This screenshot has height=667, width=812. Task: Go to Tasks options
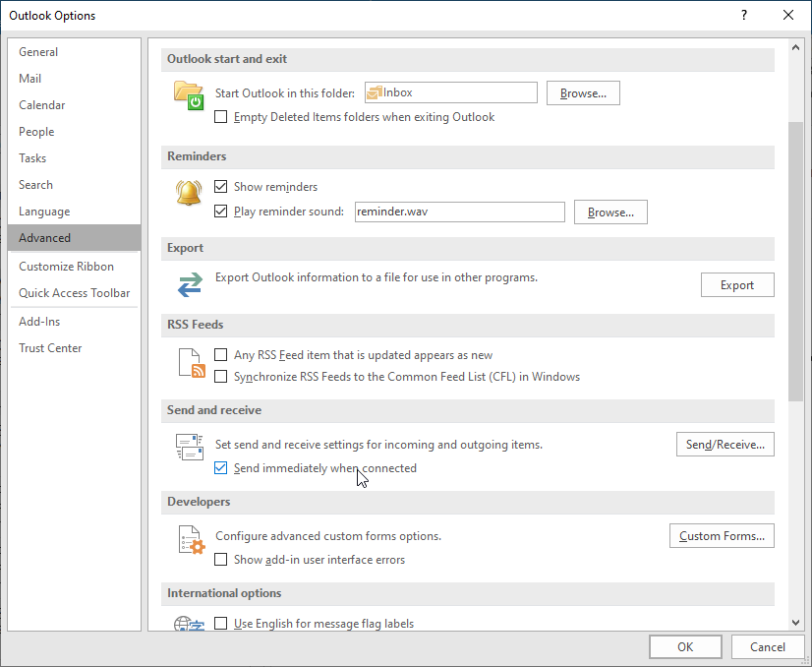[x=74, y=158]
